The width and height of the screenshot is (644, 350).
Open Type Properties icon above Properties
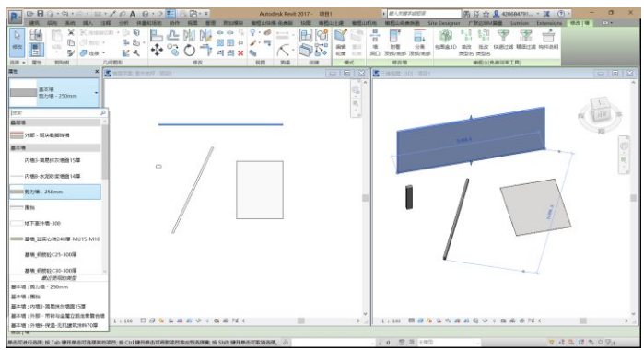pos(36,35)
